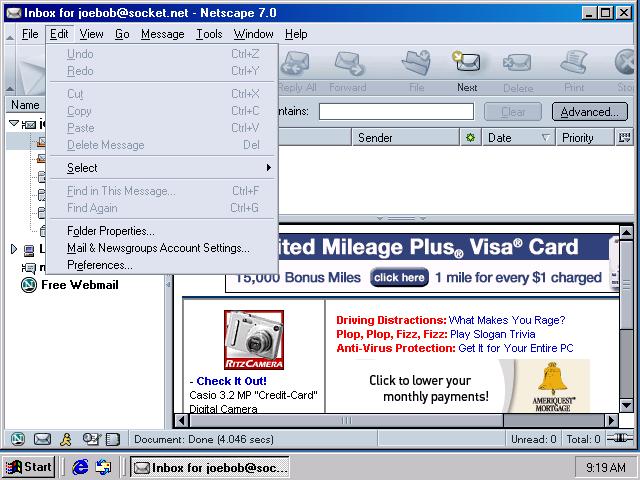The height and width of the screenshot is (480, 640).
Task: Open 'Play Slogan Trivia' link
Action: point(492,334)
